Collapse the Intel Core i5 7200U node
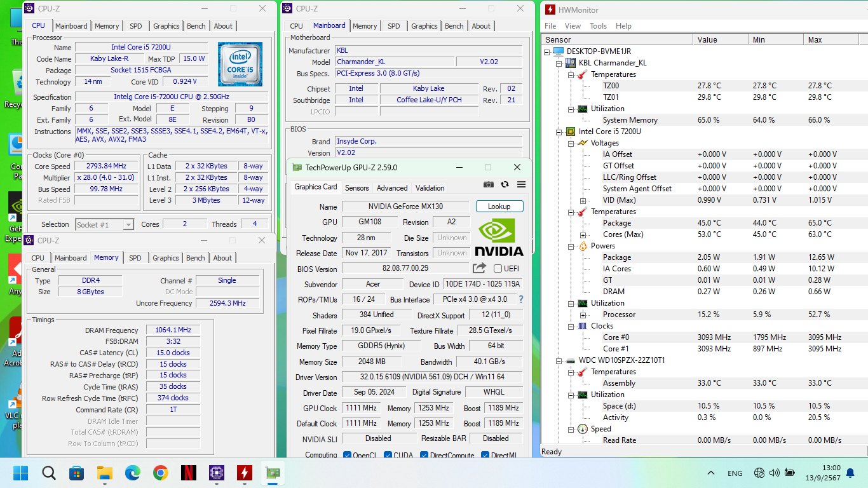The image size is (868, 488). coord(559,132)
